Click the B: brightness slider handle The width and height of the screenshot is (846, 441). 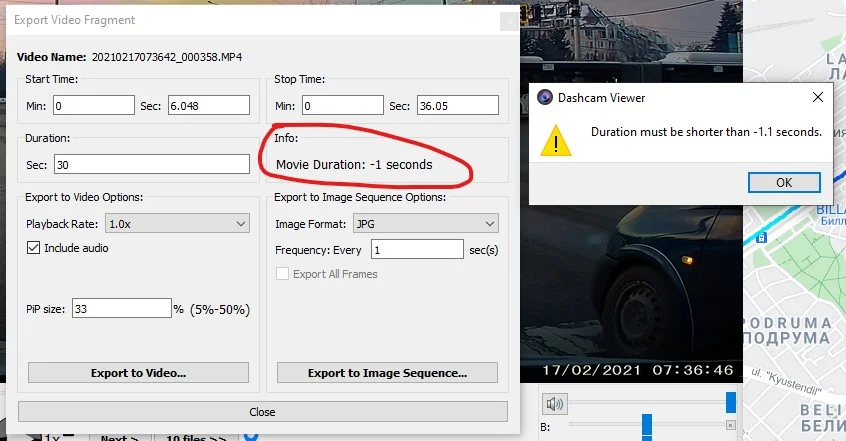(x=648, y=424)
